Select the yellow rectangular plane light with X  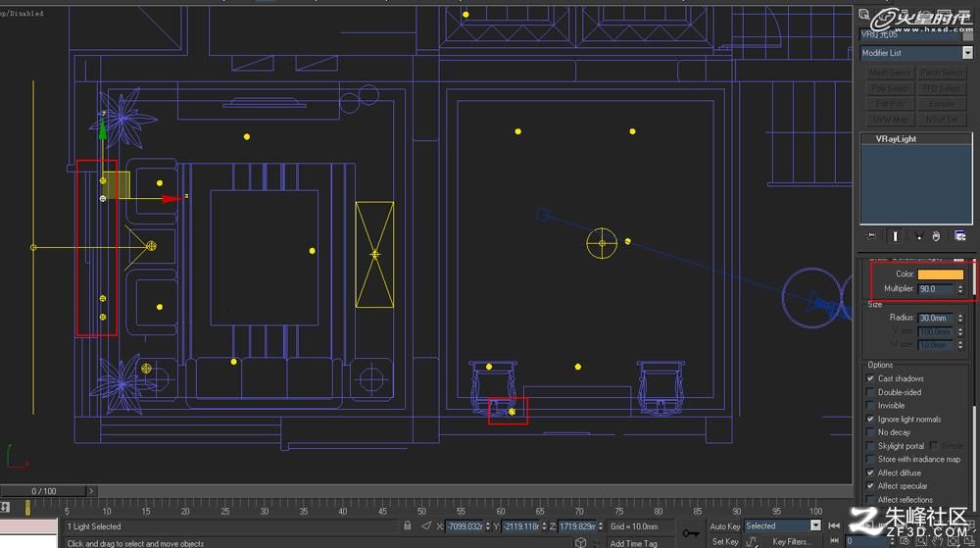374,254
